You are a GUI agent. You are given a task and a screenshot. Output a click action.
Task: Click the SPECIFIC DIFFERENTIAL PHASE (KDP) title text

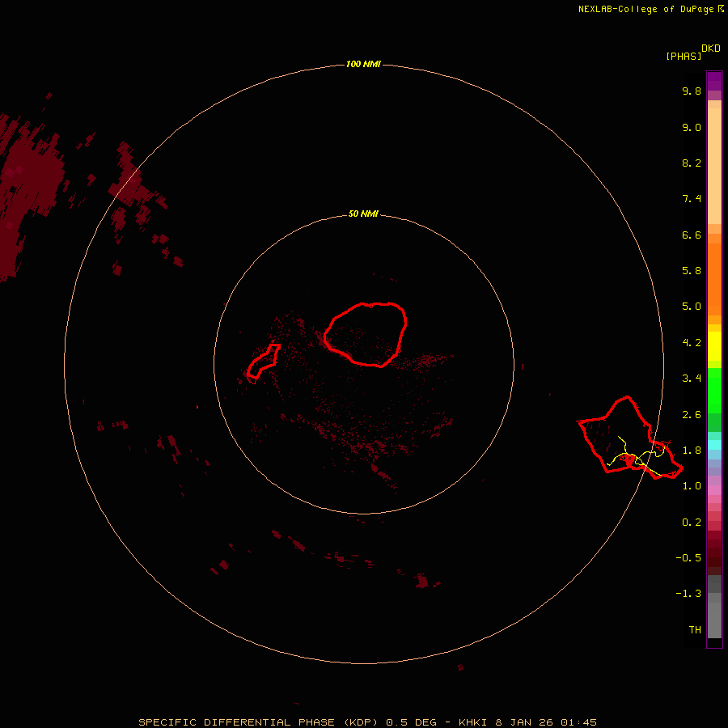(x=260, y=722)
